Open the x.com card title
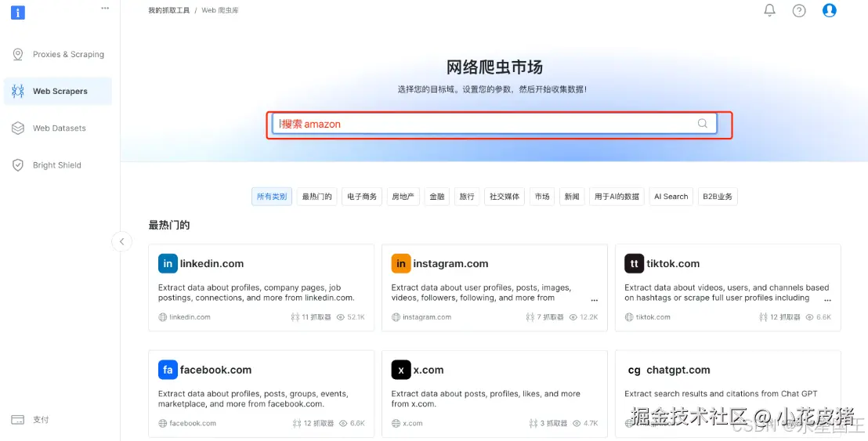 pos(429,370)
